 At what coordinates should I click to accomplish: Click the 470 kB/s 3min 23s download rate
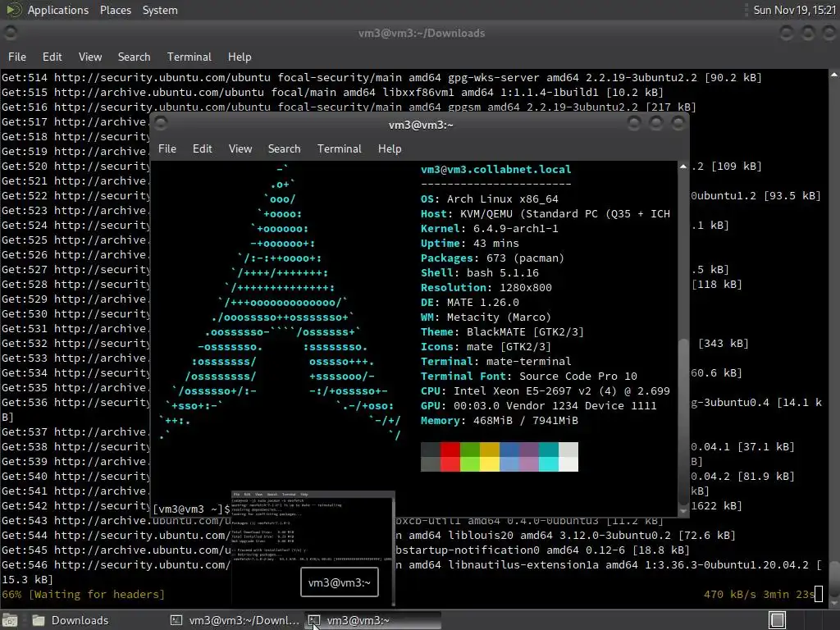click(x=759, y=594)
